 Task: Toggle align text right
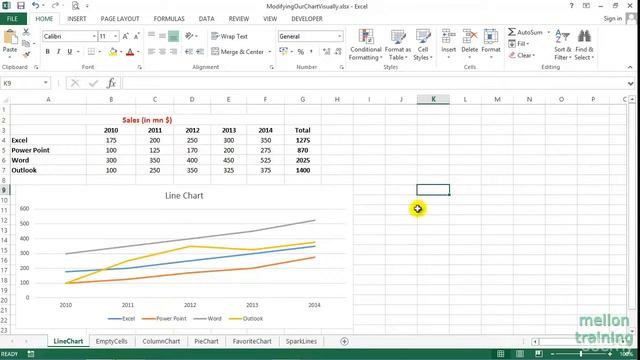click(x=173, y=51)
